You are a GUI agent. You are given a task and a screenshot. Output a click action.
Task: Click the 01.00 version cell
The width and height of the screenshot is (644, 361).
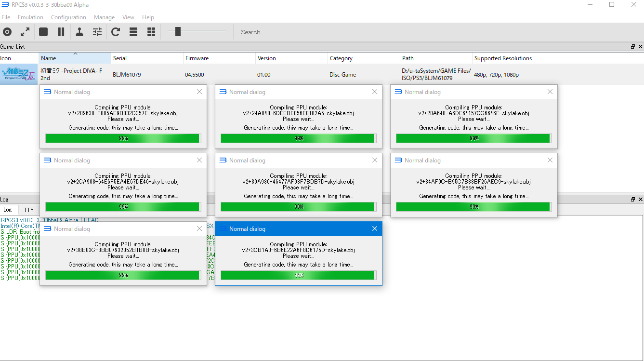pos(264,75)
